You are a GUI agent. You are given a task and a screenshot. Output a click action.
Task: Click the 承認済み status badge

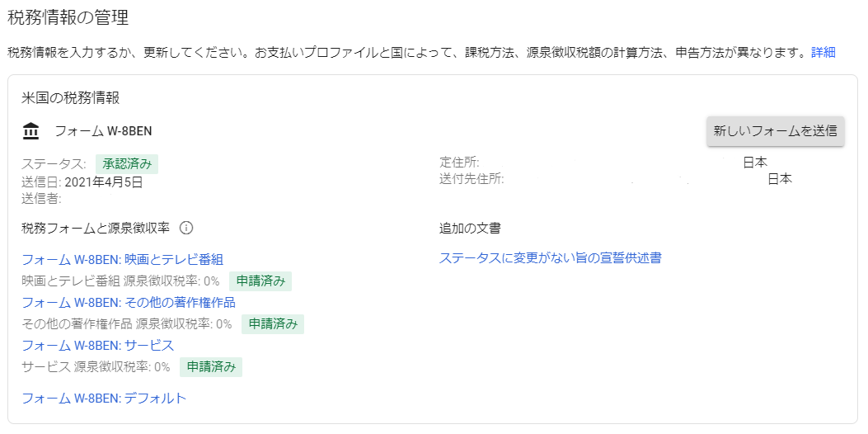pyautogui.click(x=127, y=163)
